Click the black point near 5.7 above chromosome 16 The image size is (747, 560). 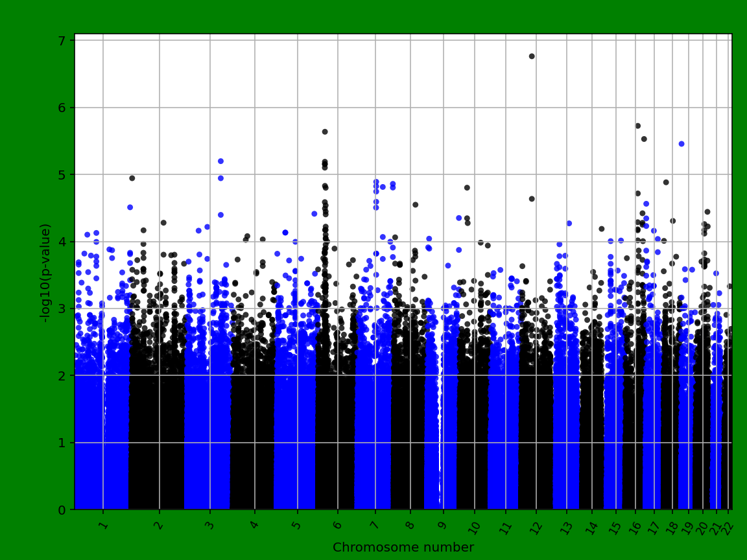pyautogui.click(x=637, y=124)
